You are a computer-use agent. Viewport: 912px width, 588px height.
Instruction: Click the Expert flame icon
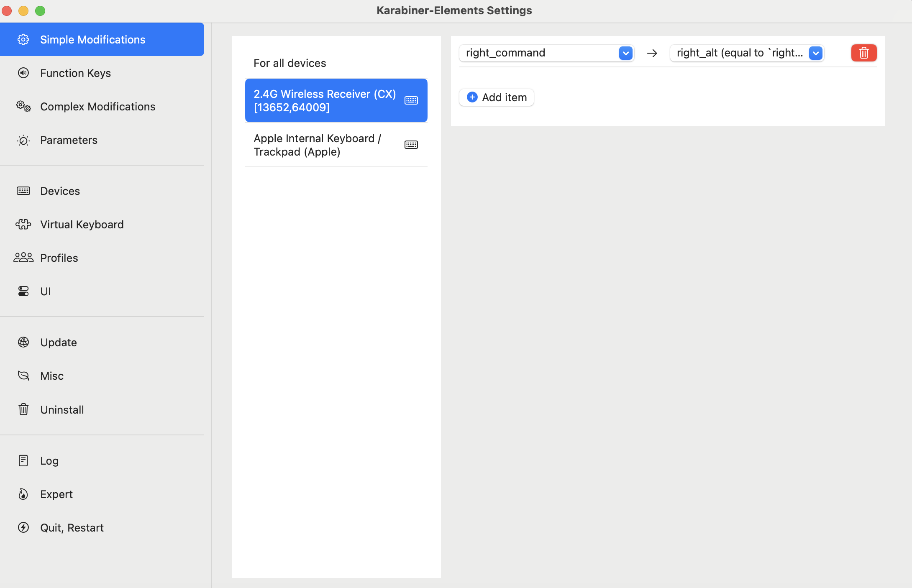(x=23, y=494)
